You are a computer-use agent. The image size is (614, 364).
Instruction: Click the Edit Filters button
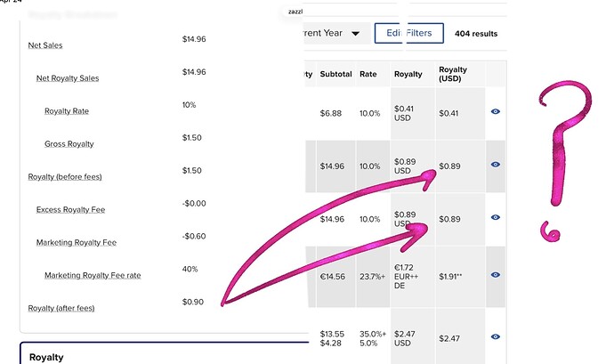tap(408, 33)
